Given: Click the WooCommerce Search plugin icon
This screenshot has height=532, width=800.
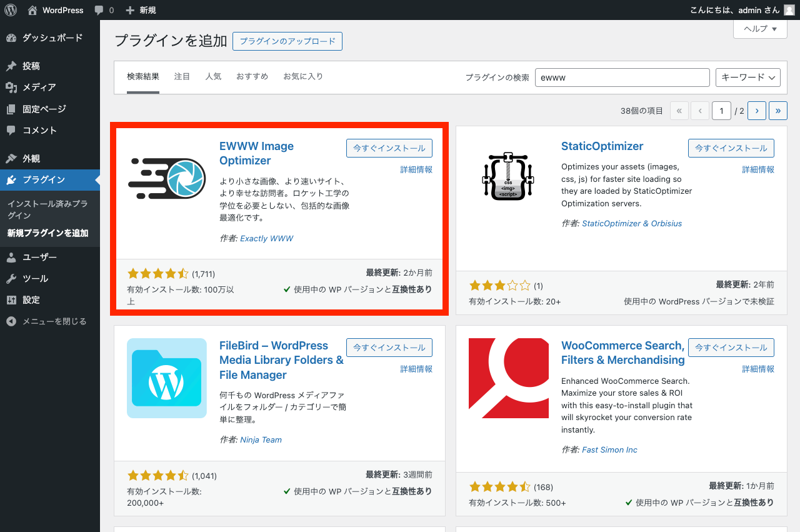Looking at the screenshot, I should [x=508, y=378].
